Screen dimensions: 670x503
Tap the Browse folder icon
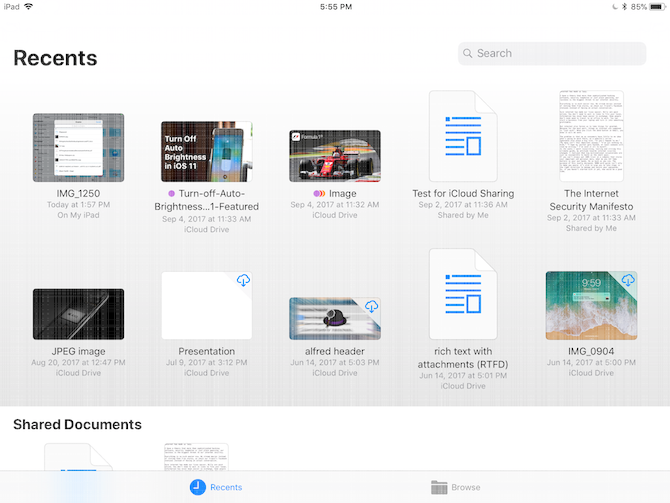(x=438, y=487)
